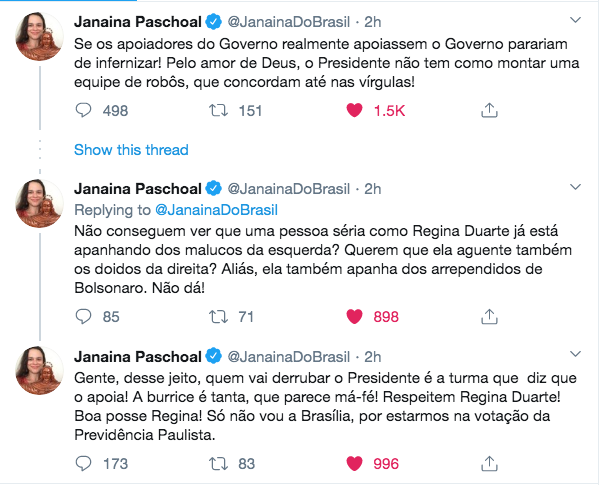Viewport: 602px width, 485px height.
Task: Open the more-options chevron on first tweet
Action: point(573,20)
